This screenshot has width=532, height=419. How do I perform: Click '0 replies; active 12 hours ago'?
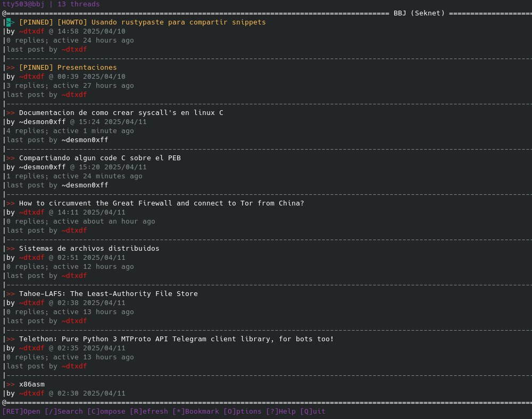(70, 267)
